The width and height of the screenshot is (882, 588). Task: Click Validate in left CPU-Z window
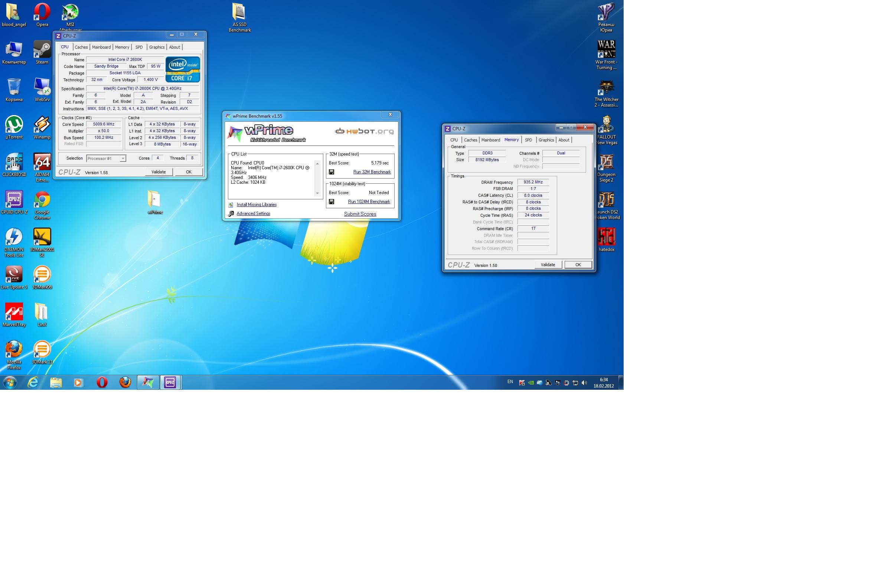click(159, 172)
